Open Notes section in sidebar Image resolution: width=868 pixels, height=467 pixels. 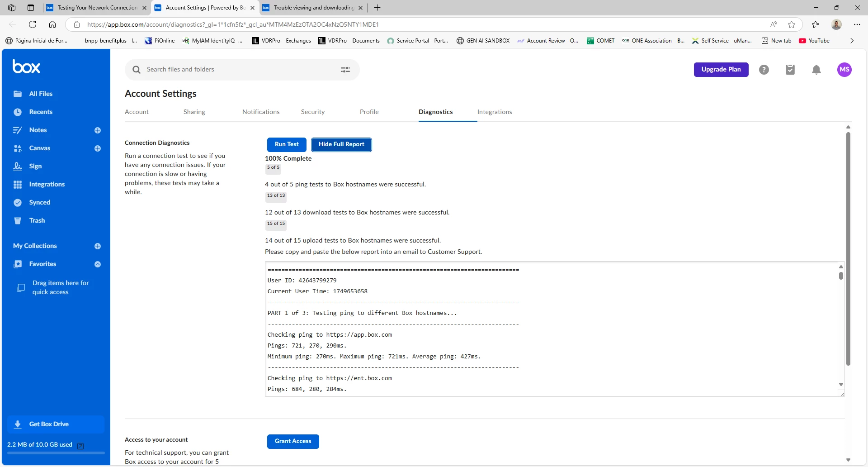38,130
